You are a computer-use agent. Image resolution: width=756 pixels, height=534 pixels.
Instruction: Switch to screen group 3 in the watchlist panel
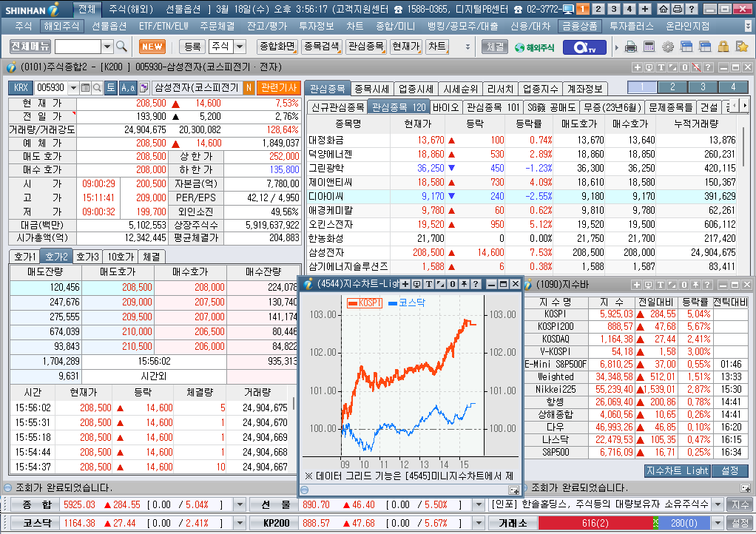[703, 87]
